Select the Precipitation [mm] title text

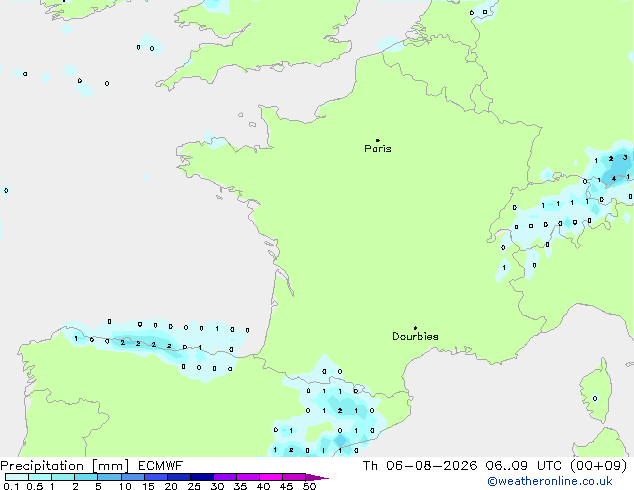(65, 466)
